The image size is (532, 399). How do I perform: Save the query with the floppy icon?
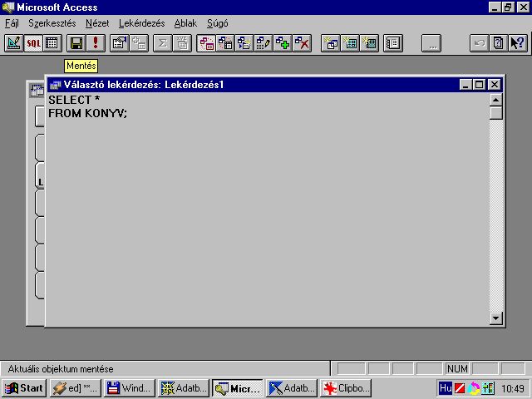coord(76,43)
